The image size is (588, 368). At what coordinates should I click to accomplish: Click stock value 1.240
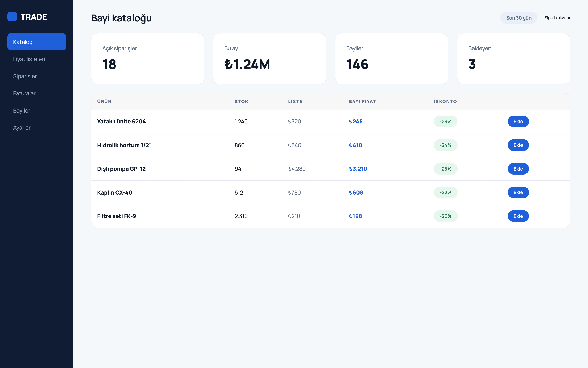pyautogui.click(x=241, y=122)
